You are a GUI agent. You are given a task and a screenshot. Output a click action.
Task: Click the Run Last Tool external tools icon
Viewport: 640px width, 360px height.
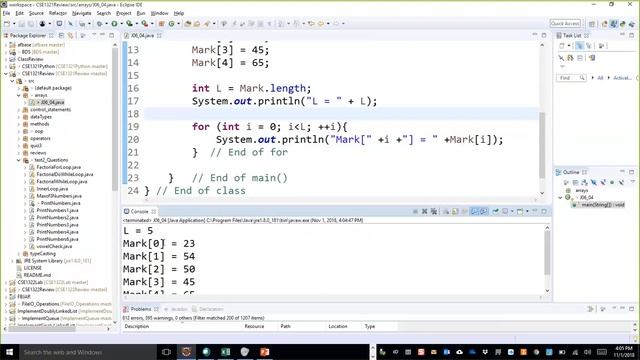point(145,24)
